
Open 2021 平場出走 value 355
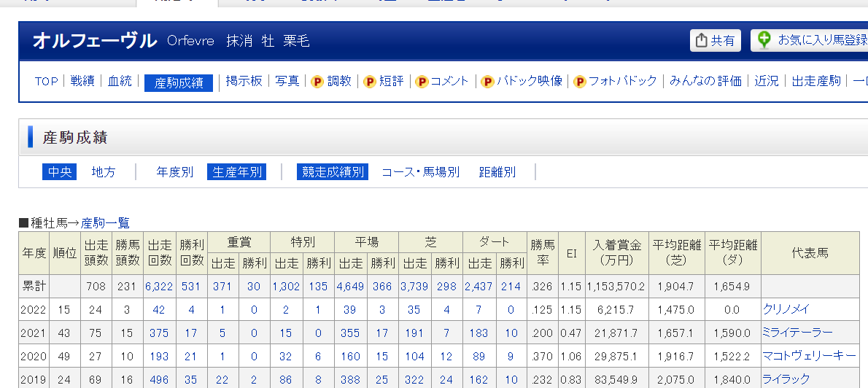[350, 333]
